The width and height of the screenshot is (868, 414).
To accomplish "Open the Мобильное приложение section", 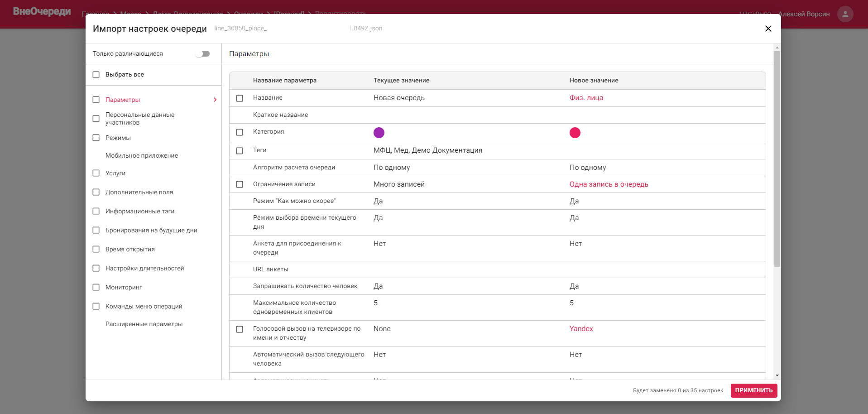I will tap(142, 155).
